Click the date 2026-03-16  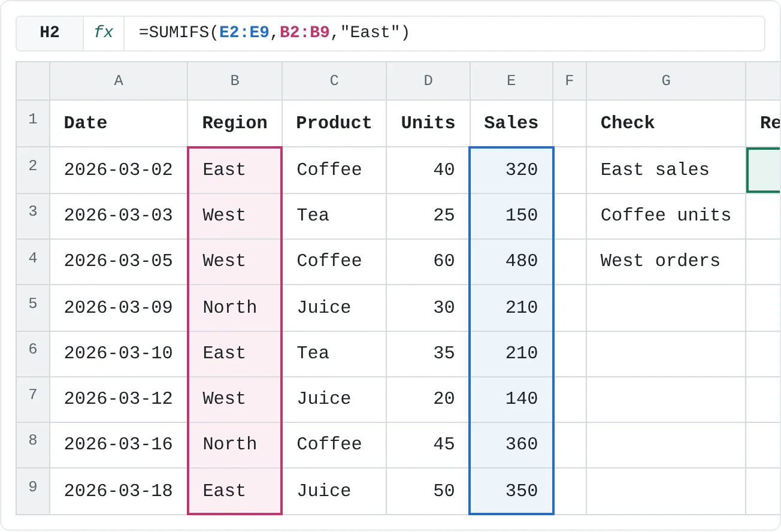click(x=119, y=445)
